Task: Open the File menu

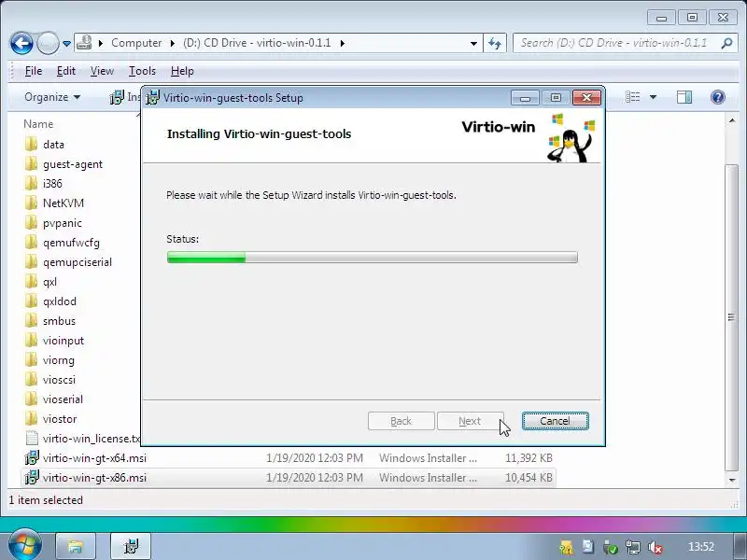Action: 34,71
